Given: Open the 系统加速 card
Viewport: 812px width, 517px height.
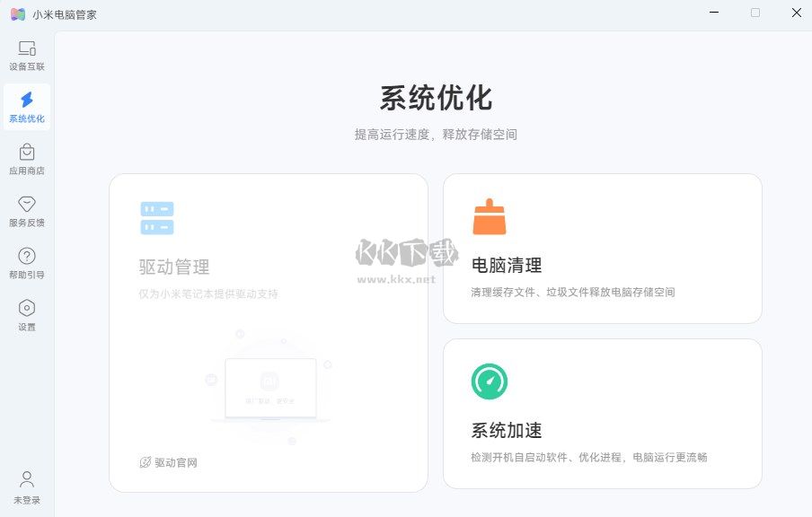Looking at the screenshot, I should click(x=602, y=413).
